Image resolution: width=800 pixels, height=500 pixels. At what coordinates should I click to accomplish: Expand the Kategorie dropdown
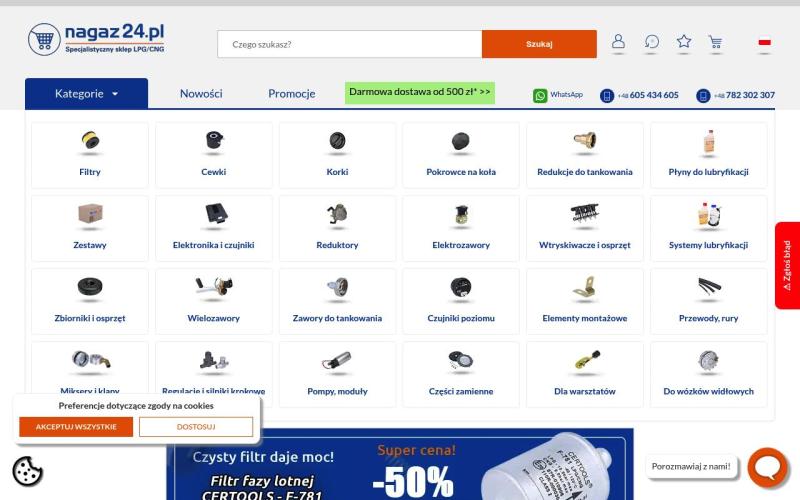tap(86, 93)
